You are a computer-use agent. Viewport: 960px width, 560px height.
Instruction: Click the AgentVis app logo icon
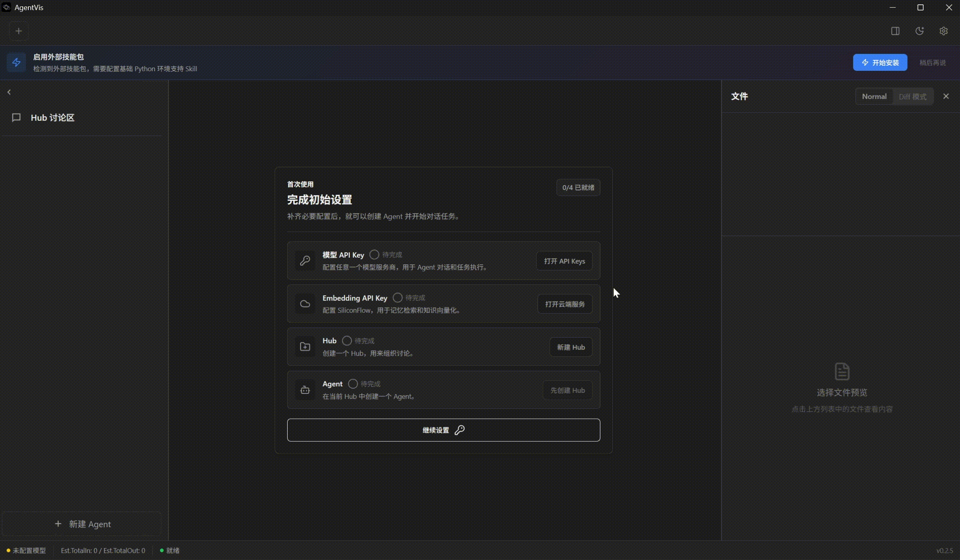coord(6,7)
